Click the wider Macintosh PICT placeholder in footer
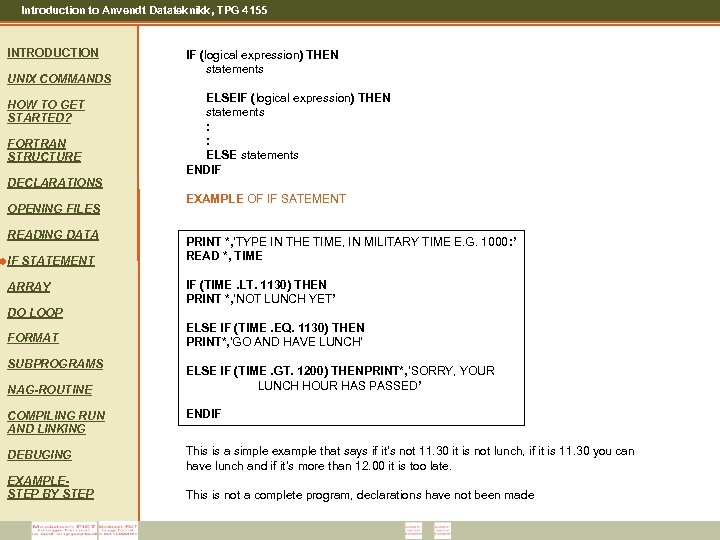Viewport: 720px width, 540px height. pyautogui.click(x=64, y=530)
